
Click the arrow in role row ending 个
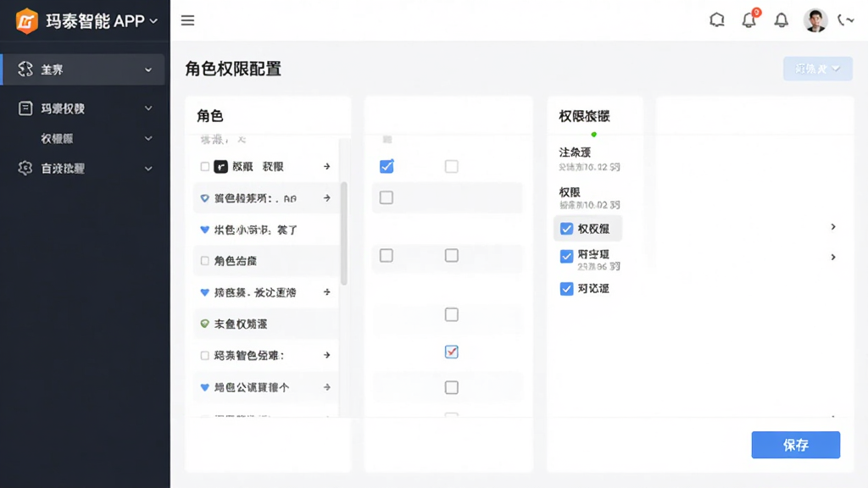click(326, 387)
